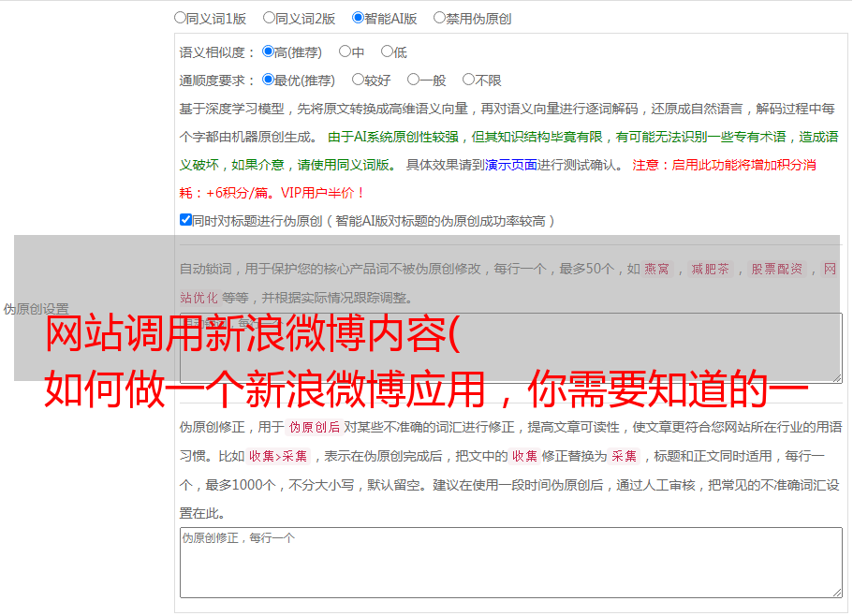Viewport: 853px width, 616px height.
Task: Select the 同义词1版 radio option
Action: coord(180,18)
